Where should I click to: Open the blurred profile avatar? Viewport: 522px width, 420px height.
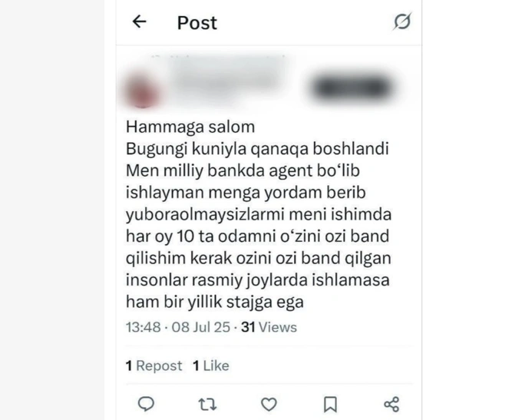click(x=143, y=91)
